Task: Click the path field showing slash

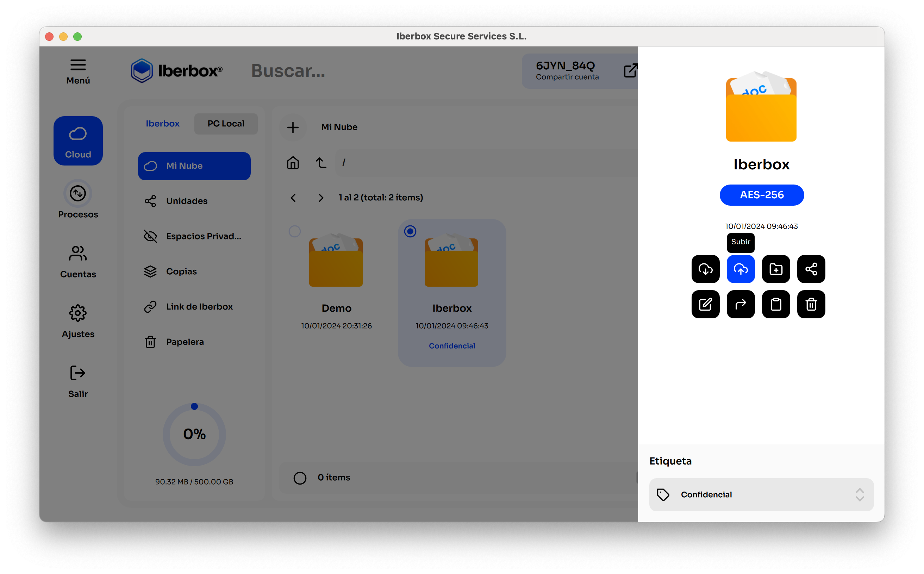Action: pyautogui.click(x=486, y=163)
